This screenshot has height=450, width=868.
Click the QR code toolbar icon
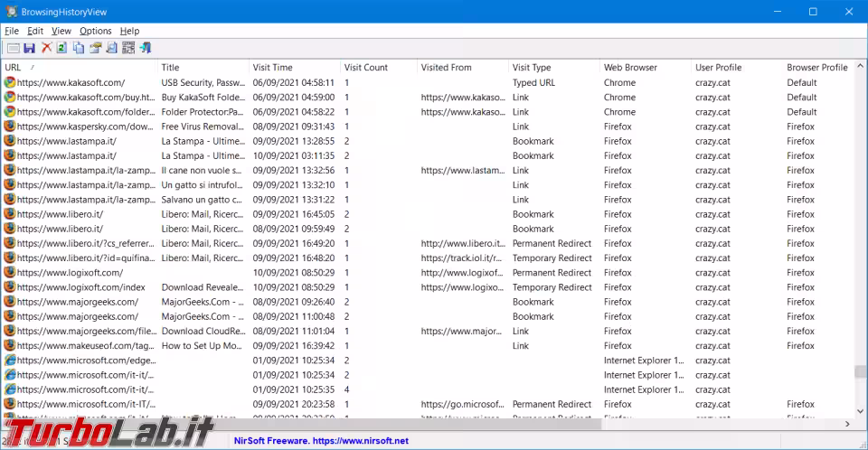(128, 48)
